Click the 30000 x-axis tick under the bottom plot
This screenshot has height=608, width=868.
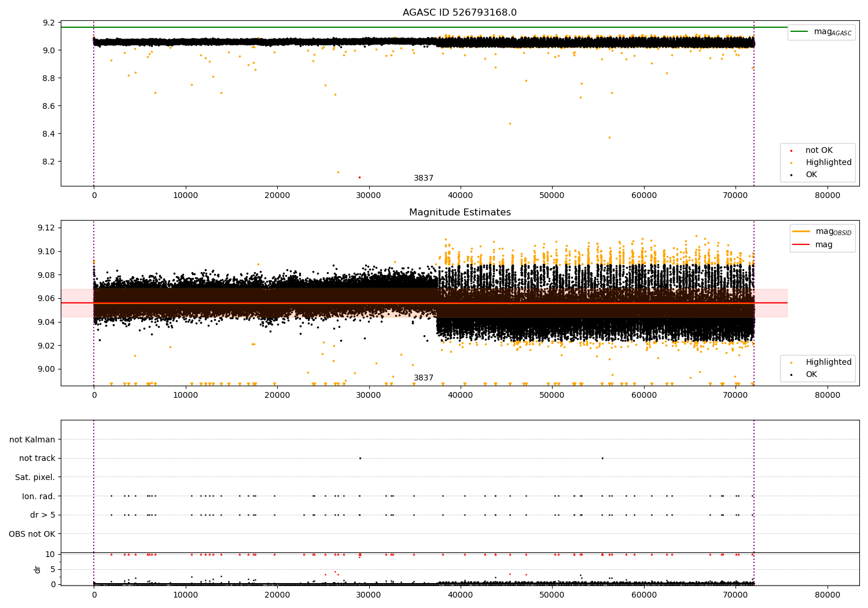[369, 595]
